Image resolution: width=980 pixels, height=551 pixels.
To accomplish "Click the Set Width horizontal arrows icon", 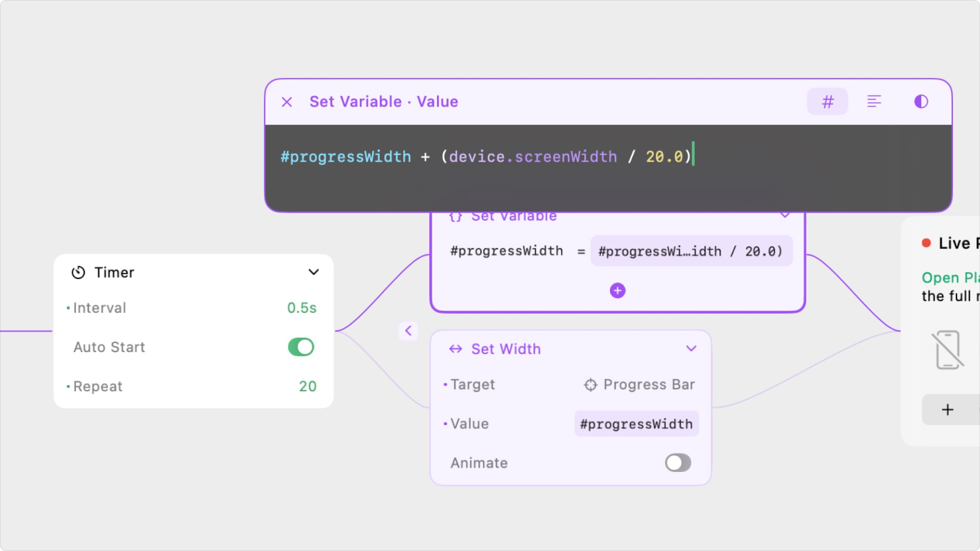I will point(455,349).
